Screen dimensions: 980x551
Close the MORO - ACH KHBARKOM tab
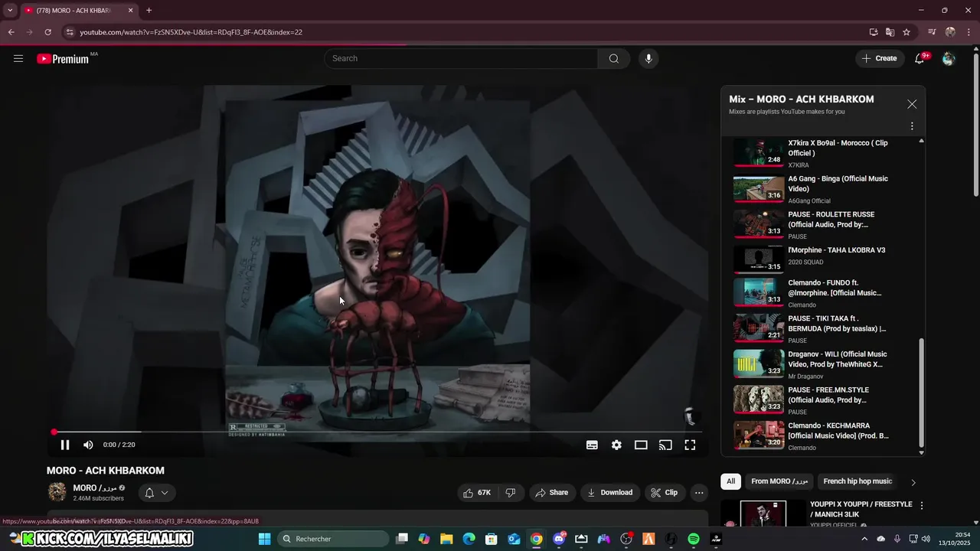(x=130, y=11)
